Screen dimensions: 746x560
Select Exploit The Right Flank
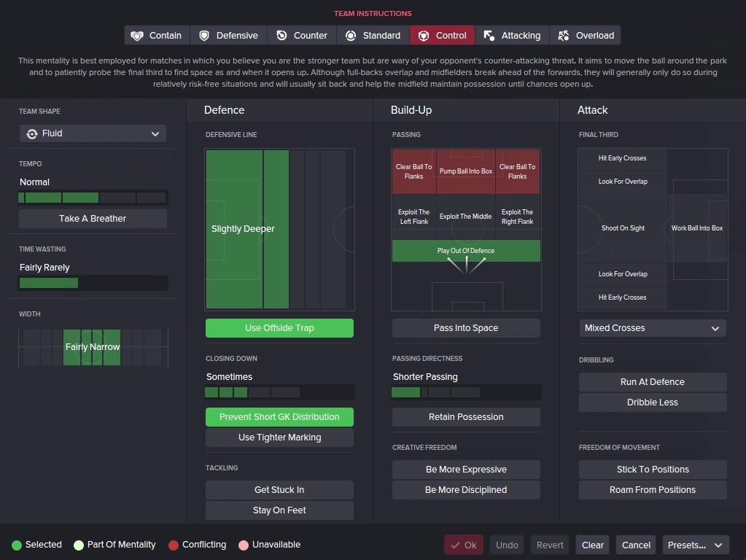point(518,217)
